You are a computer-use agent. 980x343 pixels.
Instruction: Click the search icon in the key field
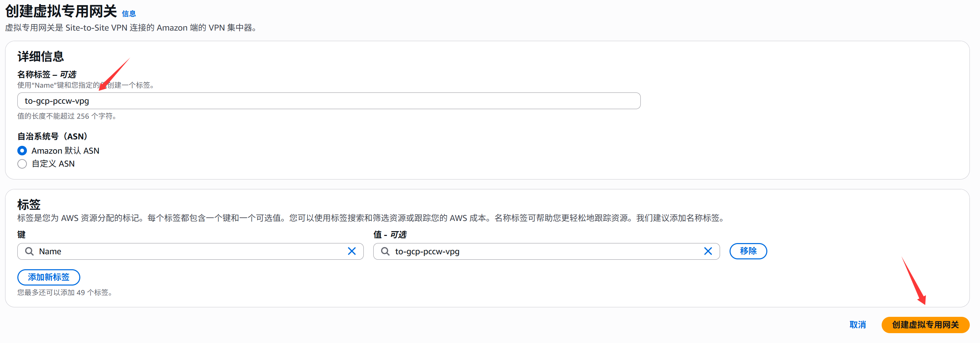click(x=29, y=251)
